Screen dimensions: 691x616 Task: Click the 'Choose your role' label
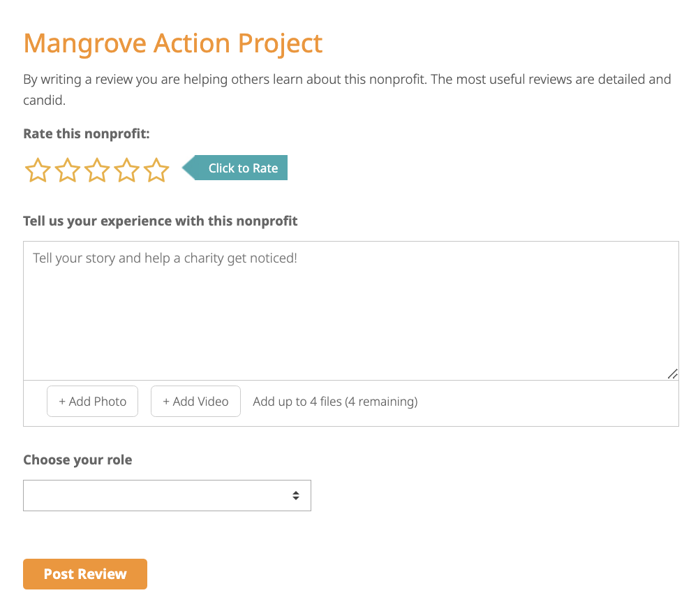pyautogui.click(x=77, y=460)
